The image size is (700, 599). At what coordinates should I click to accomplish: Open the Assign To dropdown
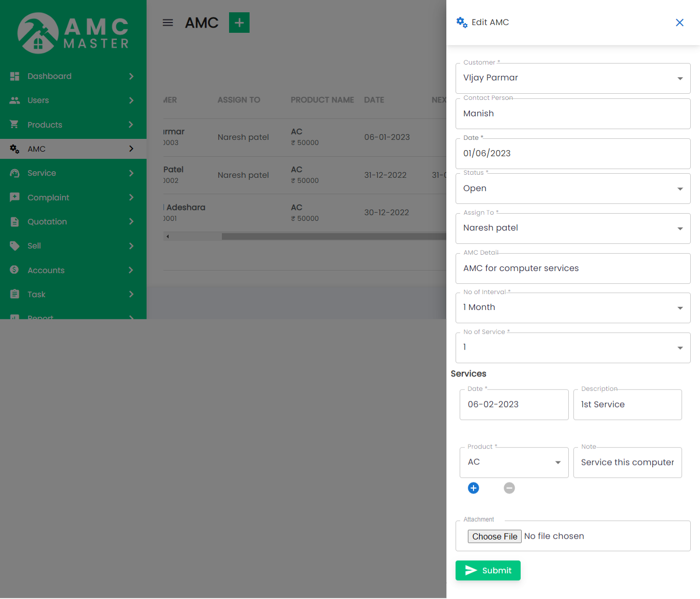point(572,229)
